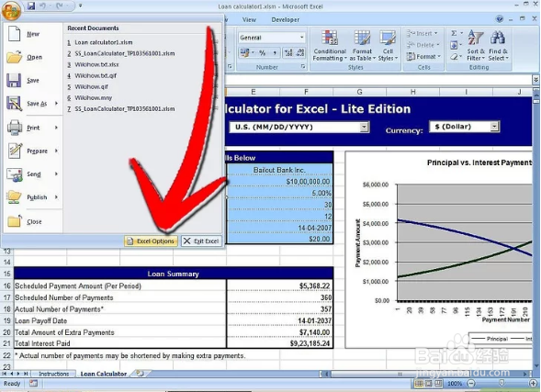Click the Fill down arrow icon
Screen dimensions: 541x392
454,45
